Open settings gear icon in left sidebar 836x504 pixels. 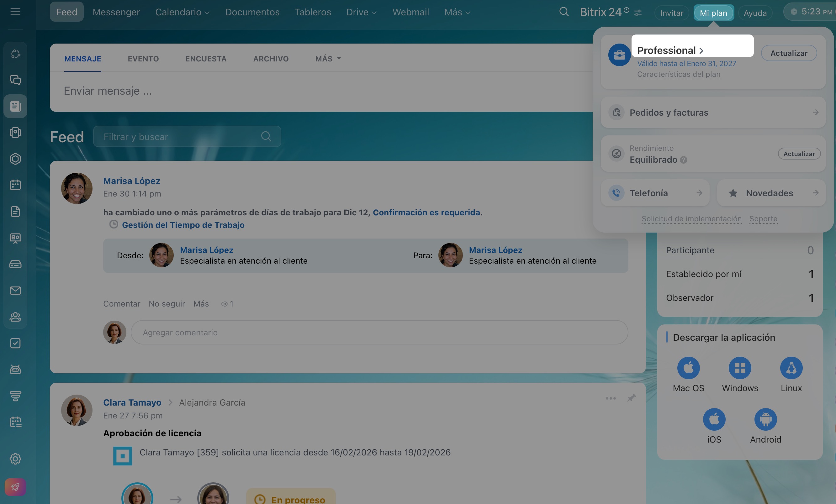pos(15,459)
